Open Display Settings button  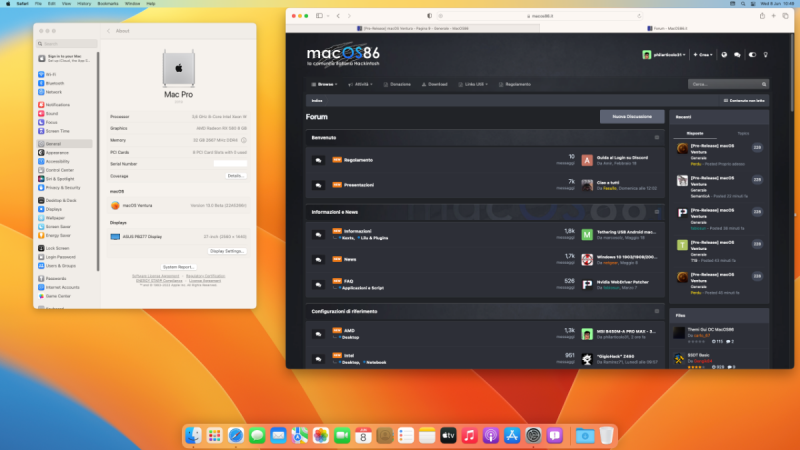coord(227,251)
